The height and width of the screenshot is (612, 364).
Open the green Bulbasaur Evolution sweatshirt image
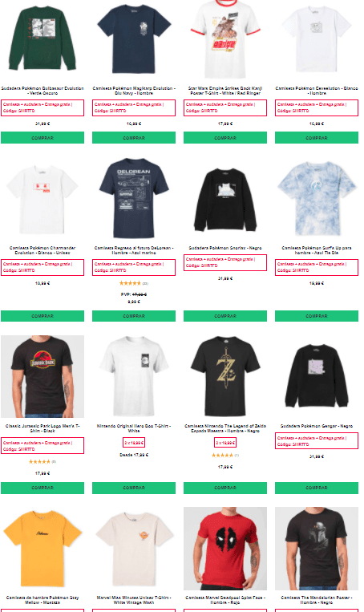click(x=42, y=39)
